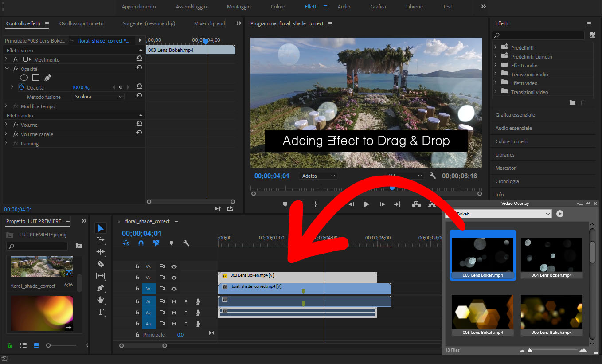
Task: Open timeline display settings wrench
Action: coord(186,243)
